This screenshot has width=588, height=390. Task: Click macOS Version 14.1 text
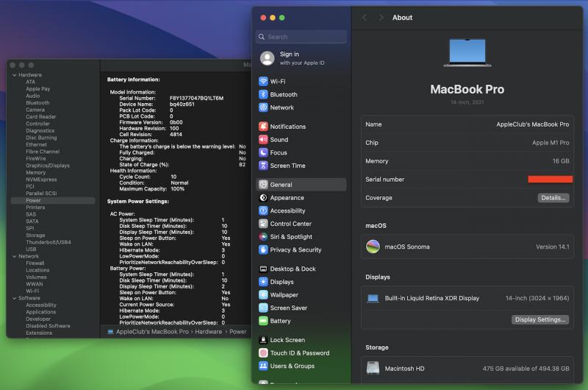point(553,247)
